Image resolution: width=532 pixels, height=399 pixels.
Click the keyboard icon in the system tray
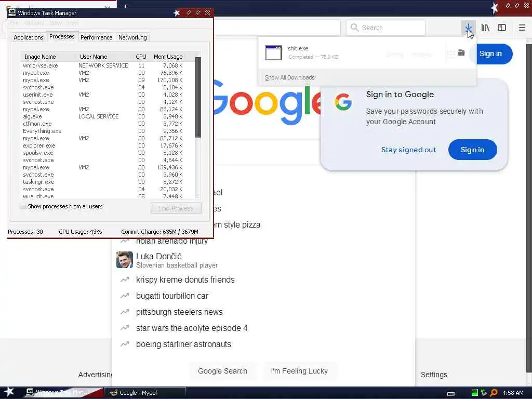451,393
